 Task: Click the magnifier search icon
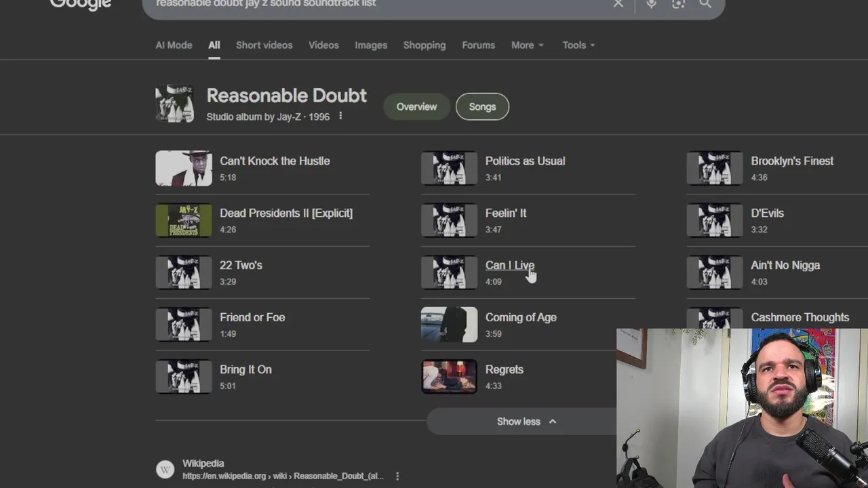coord(705,4)
